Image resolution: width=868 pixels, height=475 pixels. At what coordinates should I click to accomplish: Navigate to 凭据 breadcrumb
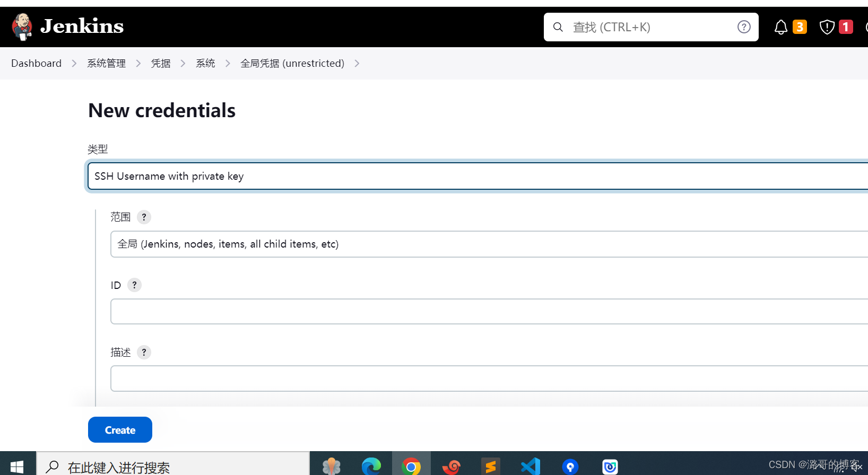click(161, 63)
